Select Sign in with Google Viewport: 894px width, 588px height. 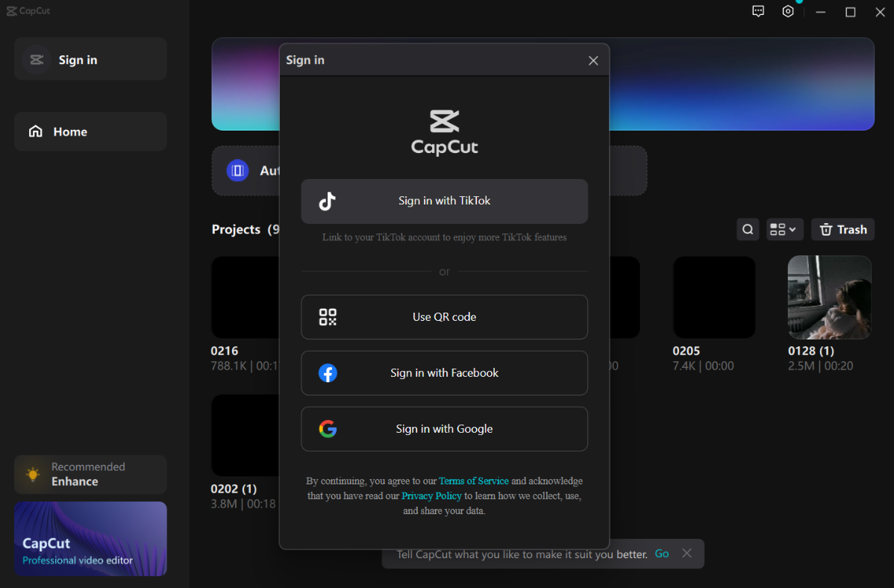444,429
